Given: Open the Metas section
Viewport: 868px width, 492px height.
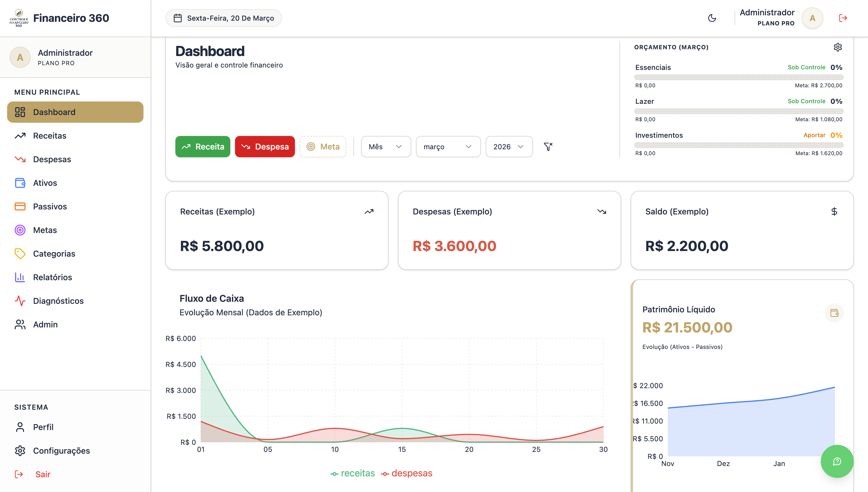Looking at the screenshot, I should coord(45,230).
